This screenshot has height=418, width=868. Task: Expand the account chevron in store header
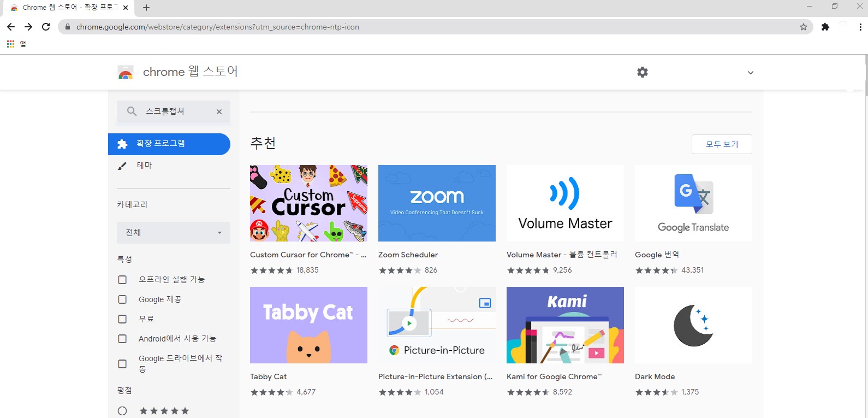(x=751, y=73)
